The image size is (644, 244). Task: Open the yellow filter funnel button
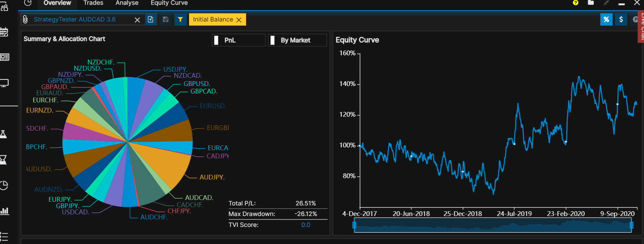point(180,19)
